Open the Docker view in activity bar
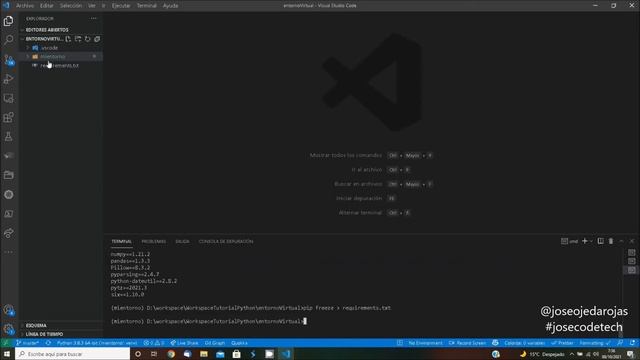 pos(9,156)
